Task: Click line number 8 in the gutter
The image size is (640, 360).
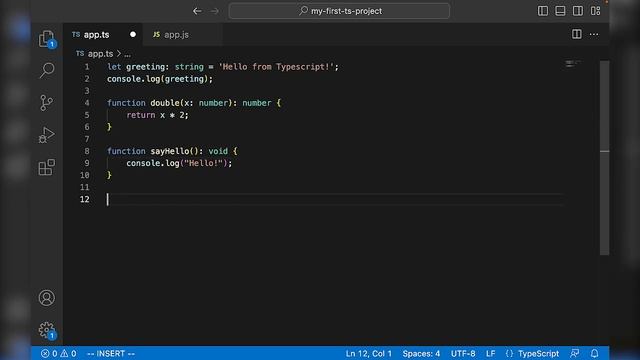Action: 87,151
